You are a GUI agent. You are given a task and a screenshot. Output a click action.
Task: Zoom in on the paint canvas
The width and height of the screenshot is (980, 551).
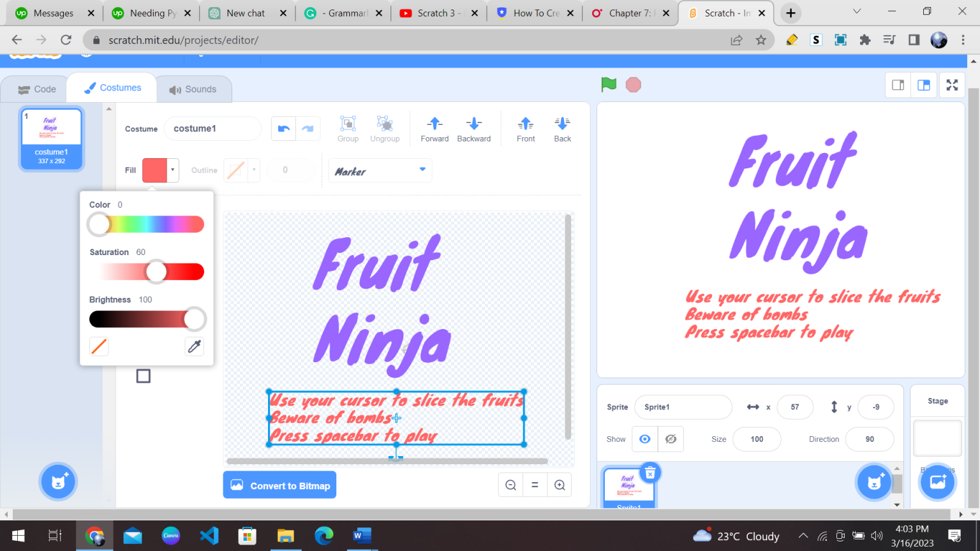click(x=560, y=485)
